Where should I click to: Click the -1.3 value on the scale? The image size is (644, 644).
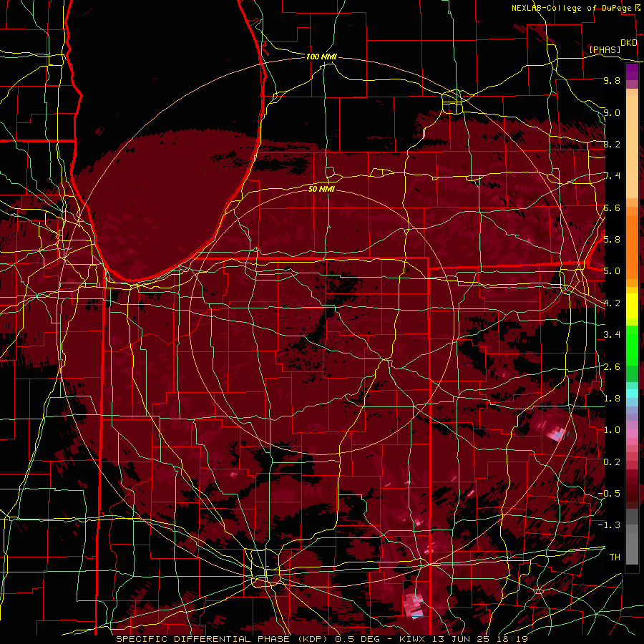click(x=609, y=525)
